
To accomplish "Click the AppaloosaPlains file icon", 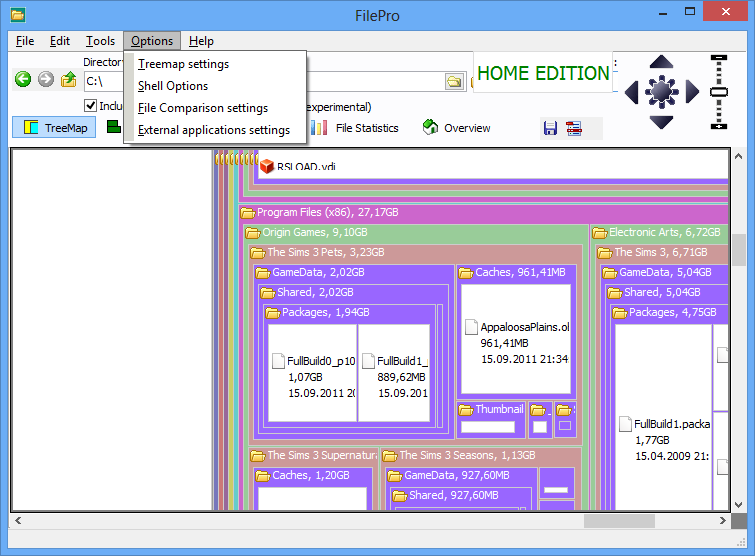I will [471, 327].
